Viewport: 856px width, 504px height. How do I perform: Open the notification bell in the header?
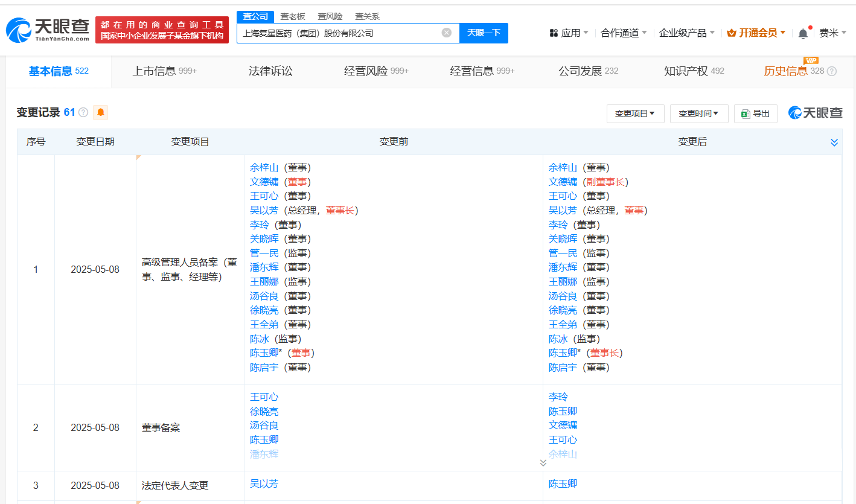click(x=803, y=33)
